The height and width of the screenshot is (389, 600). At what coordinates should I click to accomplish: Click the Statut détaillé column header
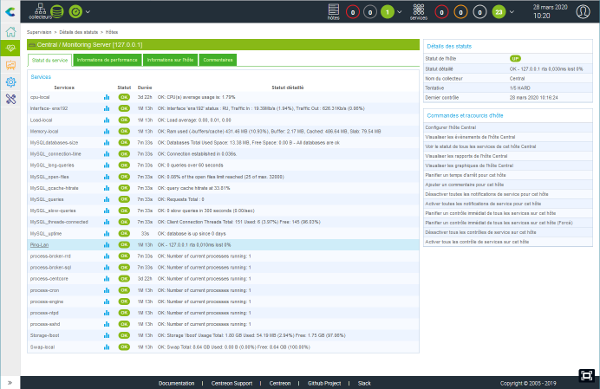click(x=288, y=88)
